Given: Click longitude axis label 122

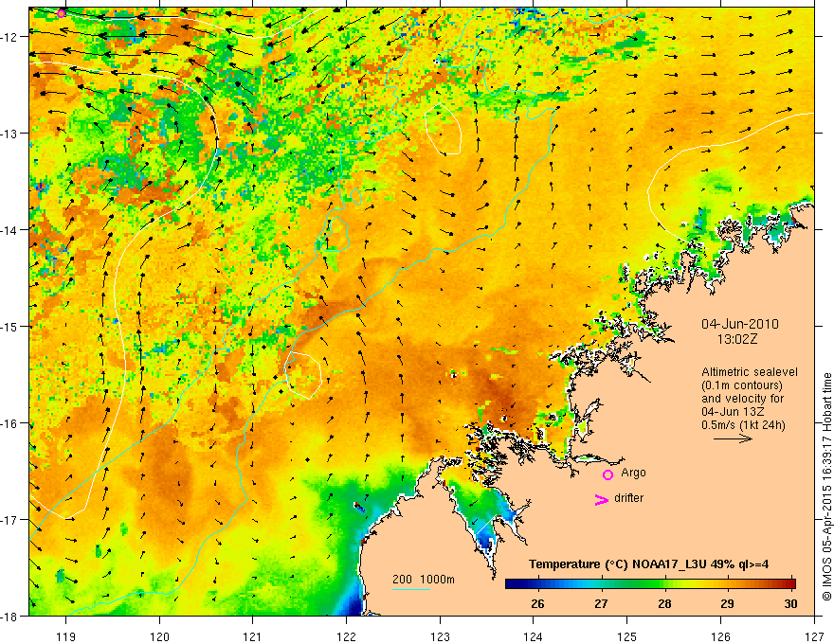Looking at the screenshot, I should point(346,636).
